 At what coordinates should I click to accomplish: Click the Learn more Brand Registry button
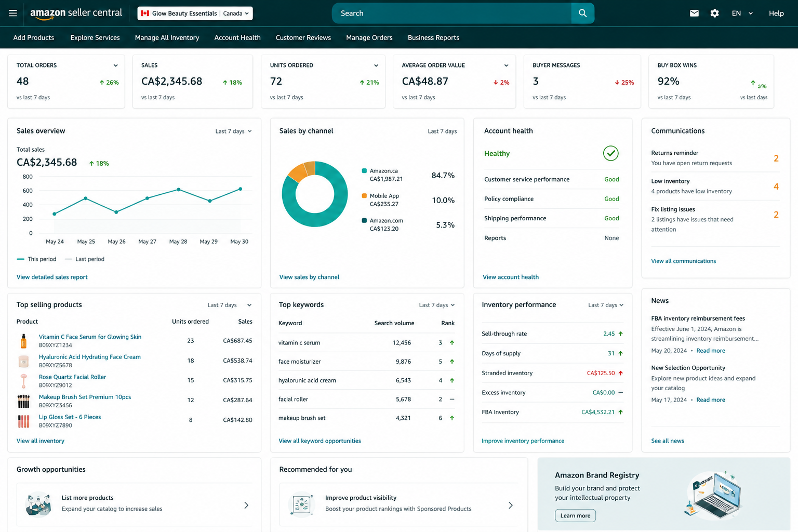[575, 515]
